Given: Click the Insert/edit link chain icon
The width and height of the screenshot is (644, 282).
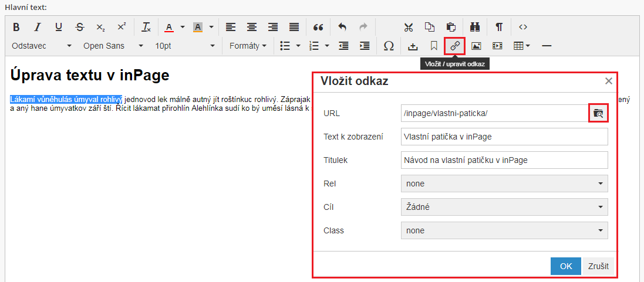Looking at the screenshot, I should coord(454,46).
